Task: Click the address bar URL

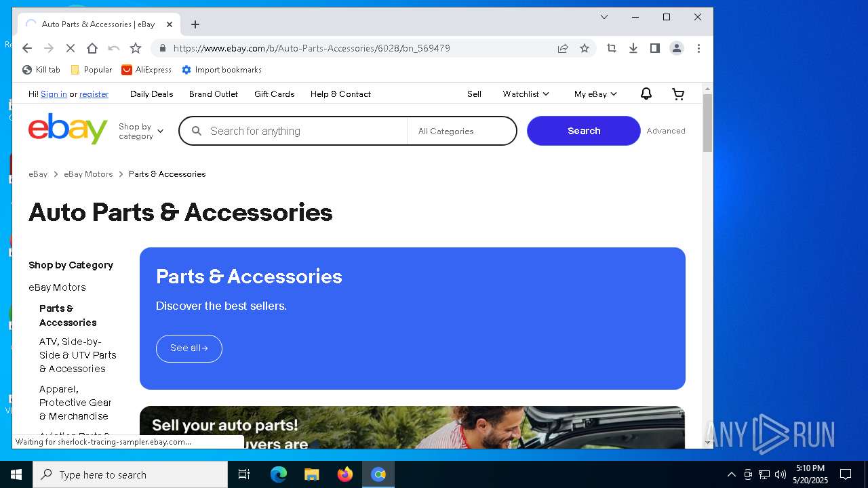Action: pyautogui.click(x=311, y=48)
